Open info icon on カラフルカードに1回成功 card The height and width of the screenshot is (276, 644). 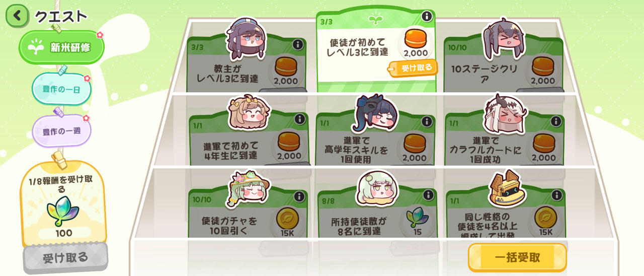[x=555, y=121]
